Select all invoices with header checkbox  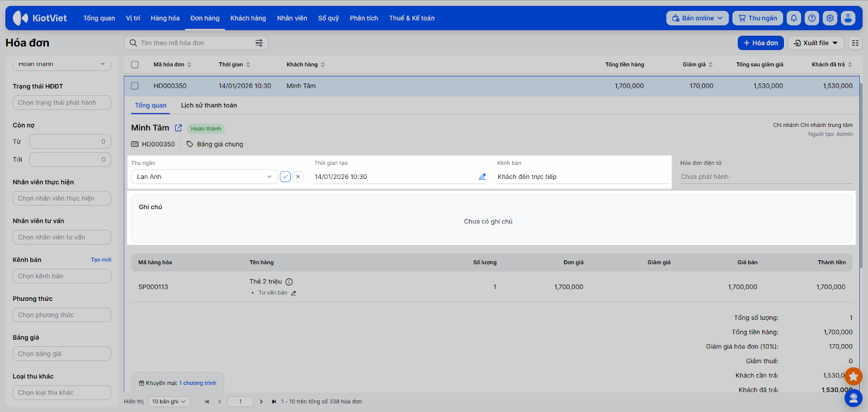point(135,65)
